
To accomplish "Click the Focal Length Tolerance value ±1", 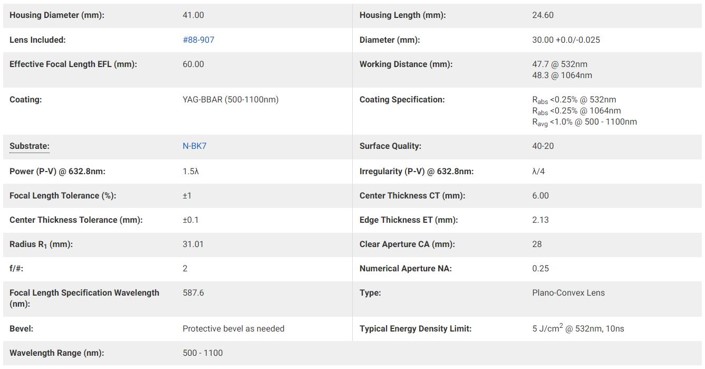I will (187, 196).
